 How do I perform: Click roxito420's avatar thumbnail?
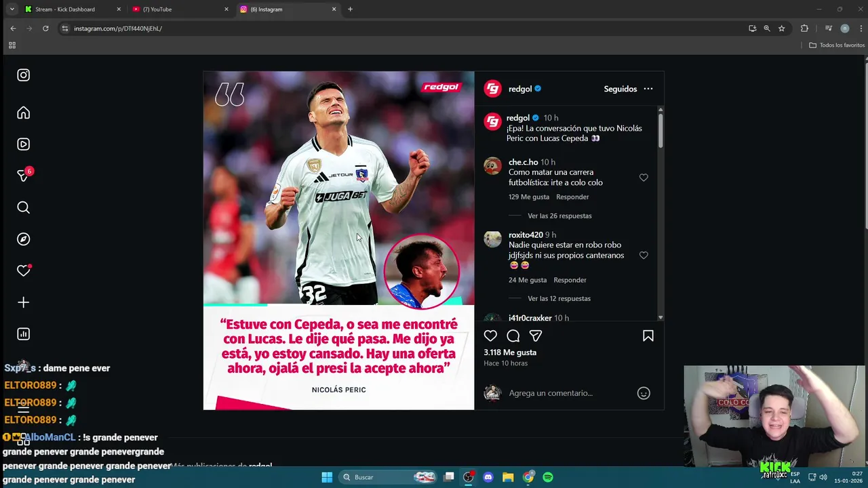pos(492,239)
